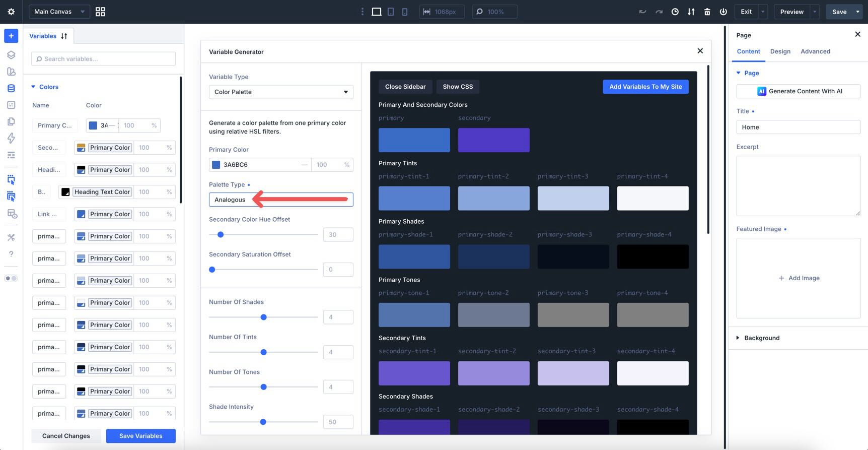Click Generate Content With AI button
This screenshot has width=868, height=450.
tap(798, 91)
